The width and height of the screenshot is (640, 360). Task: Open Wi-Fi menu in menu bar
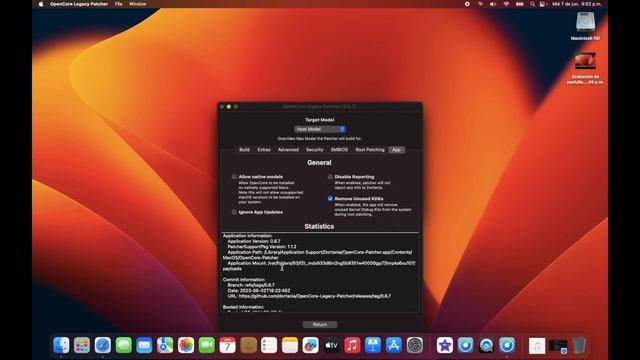click(506, 4)
